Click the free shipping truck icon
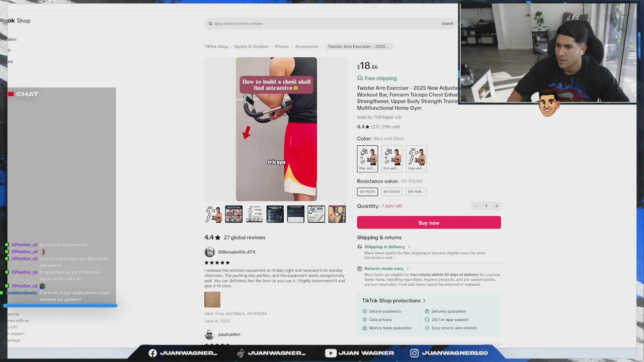Screen dimensions: 644x362 360,78
